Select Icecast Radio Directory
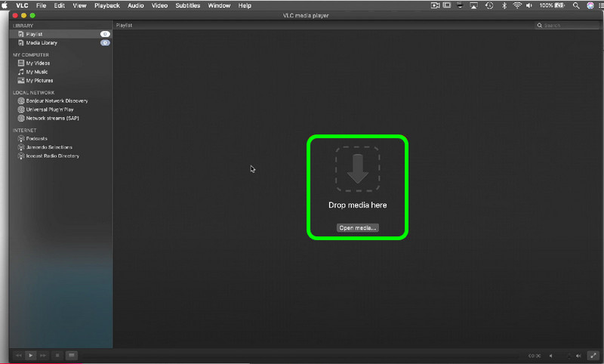The width and height of the screenshot is (604, 364). click(x=52, y=156)
